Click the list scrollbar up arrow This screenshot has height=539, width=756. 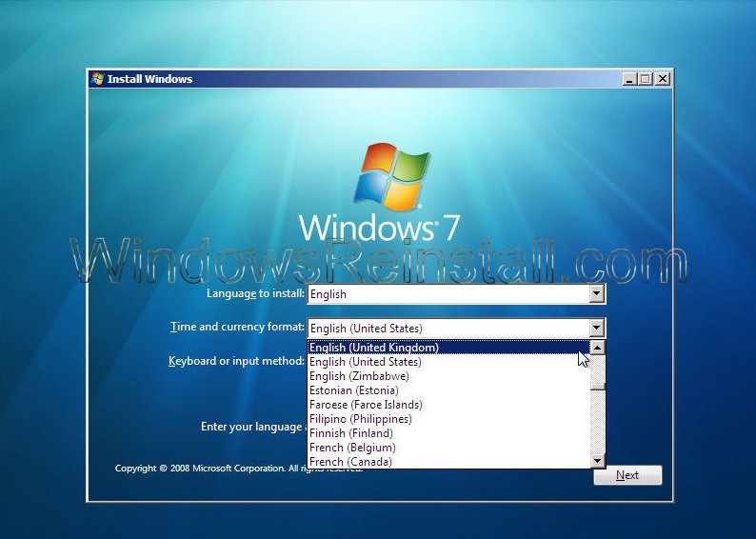(x=598, y=349)
